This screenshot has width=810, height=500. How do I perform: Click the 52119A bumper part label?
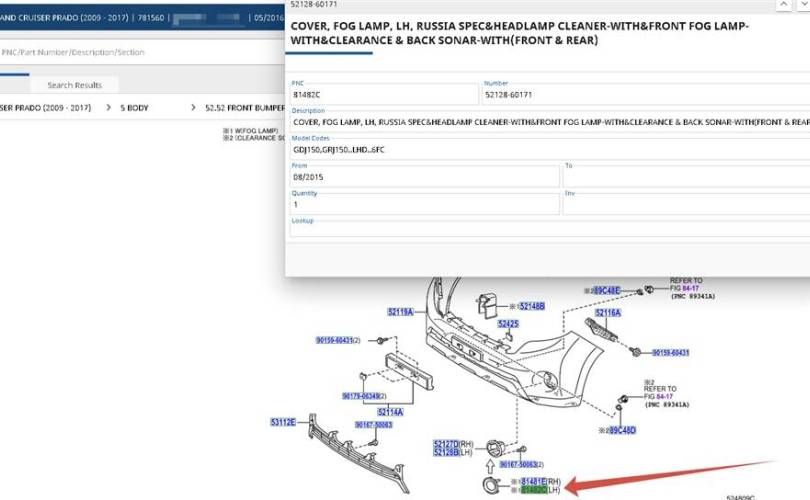(401, 312)
